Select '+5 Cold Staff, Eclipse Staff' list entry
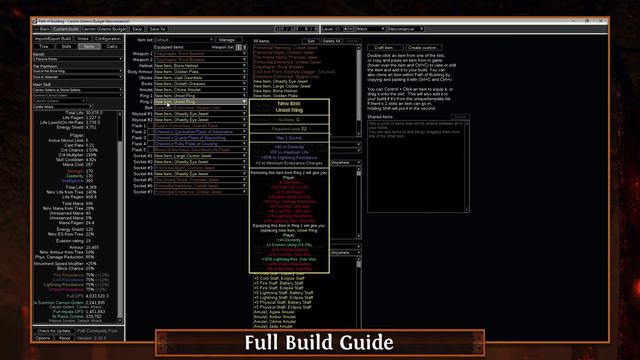The height and width of the screenshot is (360, 640). 279,278
